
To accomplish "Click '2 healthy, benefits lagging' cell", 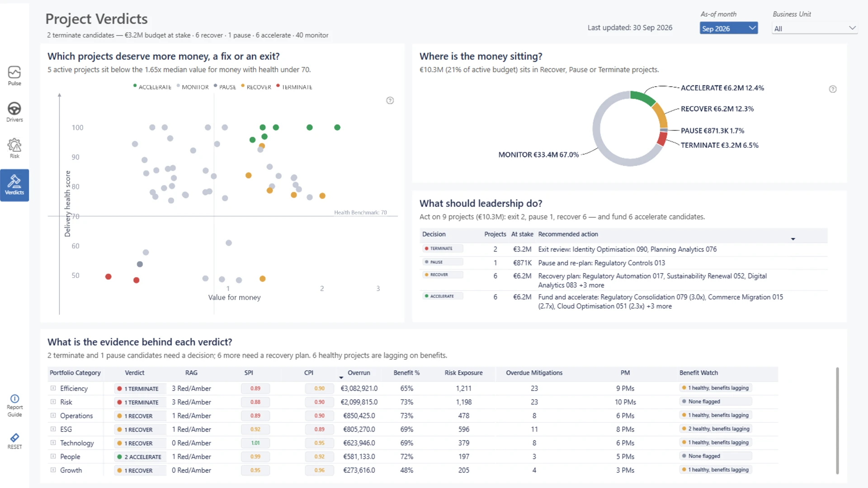I will click(x=716, y=429).
